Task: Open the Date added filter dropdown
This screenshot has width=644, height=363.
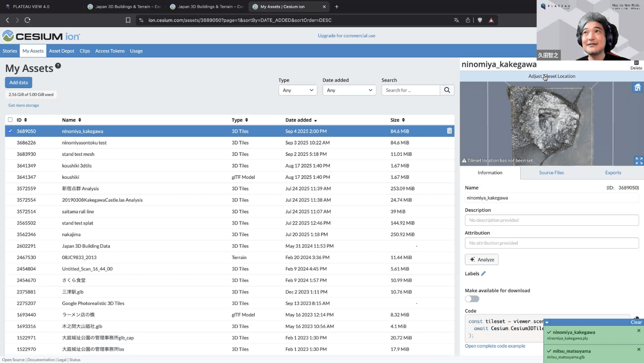Action: click(x=349, y=90)
